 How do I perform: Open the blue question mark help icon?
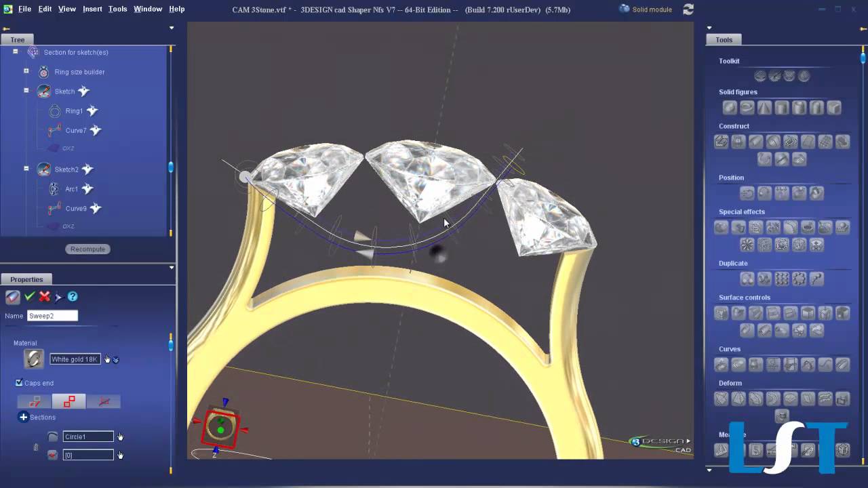pyautogui.click(x=73, y=296)
